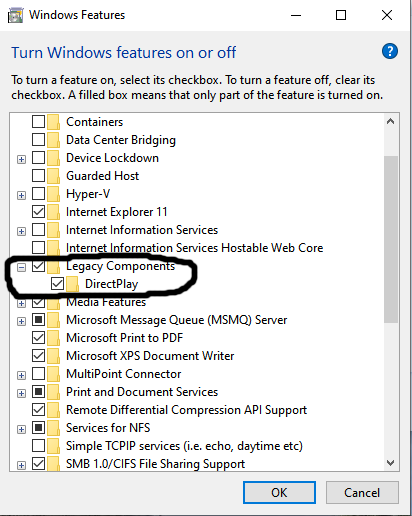Click the DirectPlay folder icon

click(72, 284)
